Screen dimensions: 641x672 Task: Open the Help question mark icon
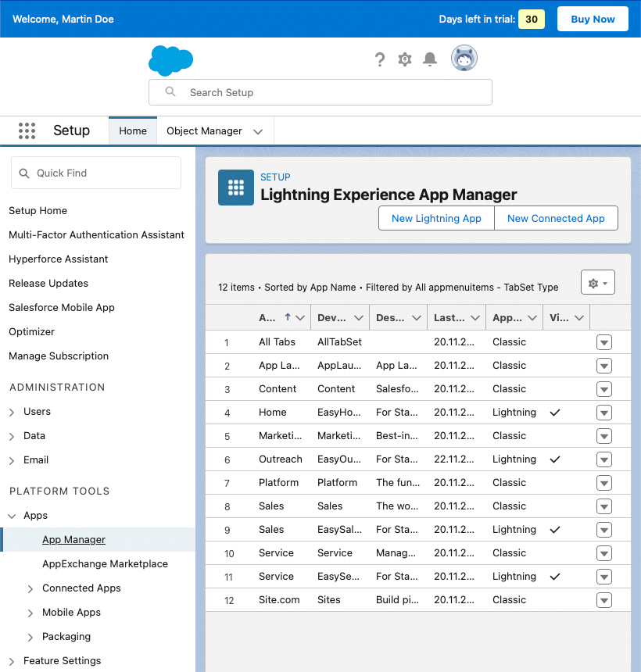379,59
